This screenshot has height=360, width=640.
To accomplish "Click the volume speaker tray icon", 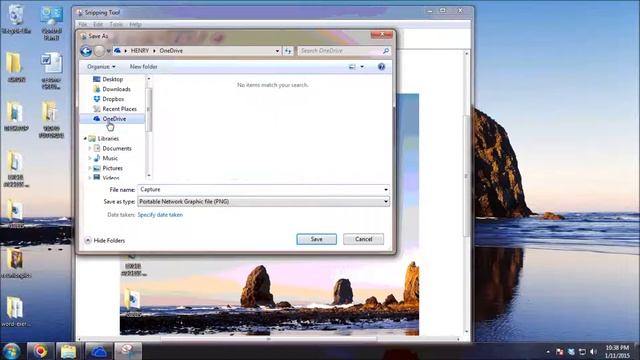I will point(593,351).
